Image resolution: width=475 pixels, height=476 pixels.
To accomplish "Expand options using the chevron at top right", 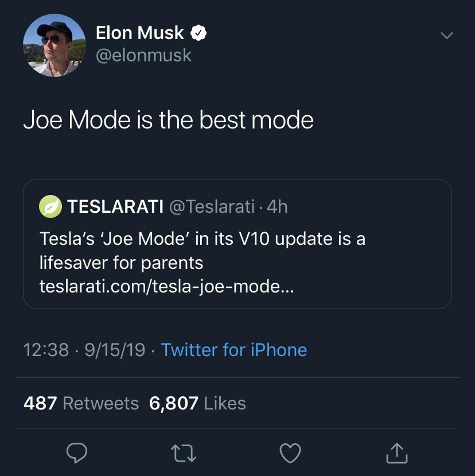I will point(446,36).
